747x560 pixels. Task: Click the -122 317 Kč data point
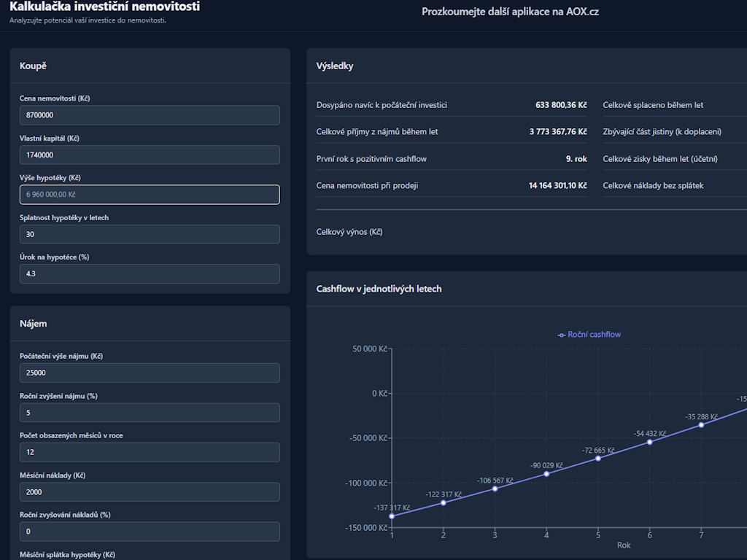[444, 502]
